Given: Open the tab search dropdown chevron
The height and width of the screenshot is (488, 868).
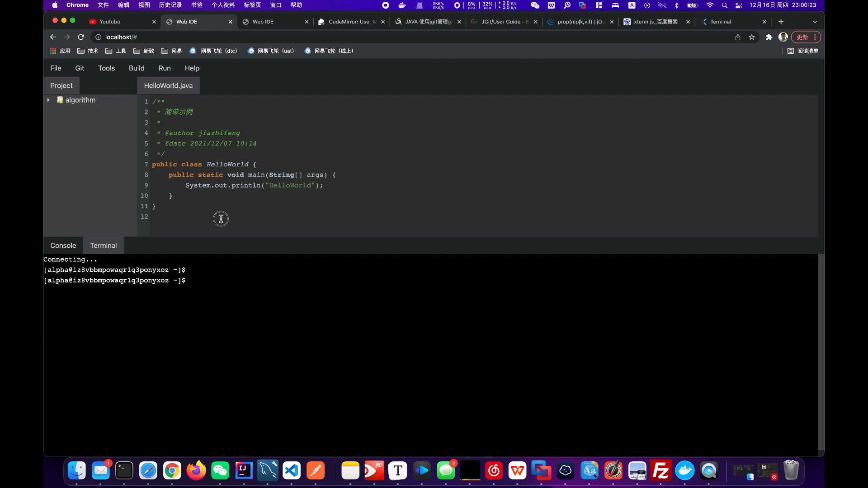Looking at the screenshot, I should click(x=815, y=22).
